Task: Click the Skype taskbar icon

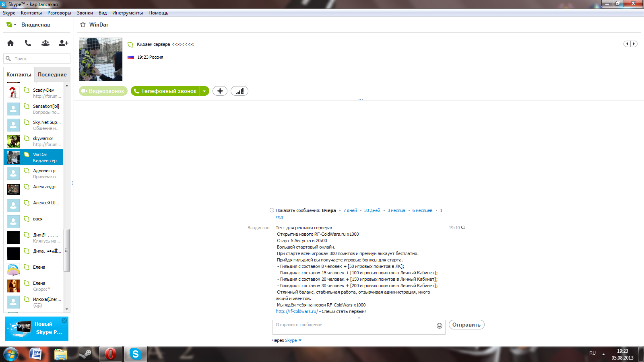Action: pyautogui.click(x=135, y=354)
